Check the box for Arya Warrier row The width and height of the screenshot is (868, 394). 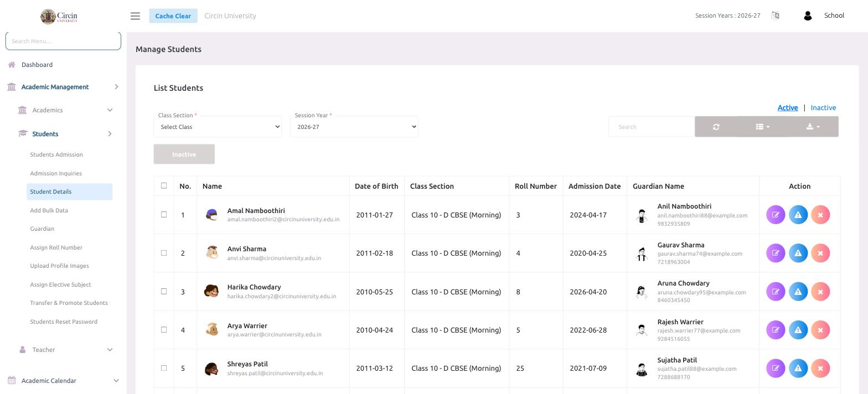tap(164, 329)
